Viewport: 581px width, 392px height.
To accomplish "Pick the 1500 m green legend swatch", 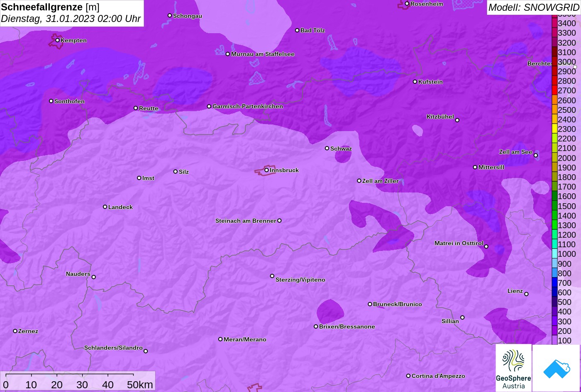I will tap(554, 206).
